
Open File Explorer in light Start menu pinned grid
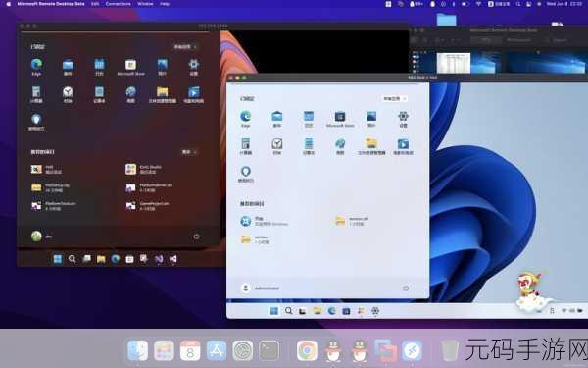(371, 146)
